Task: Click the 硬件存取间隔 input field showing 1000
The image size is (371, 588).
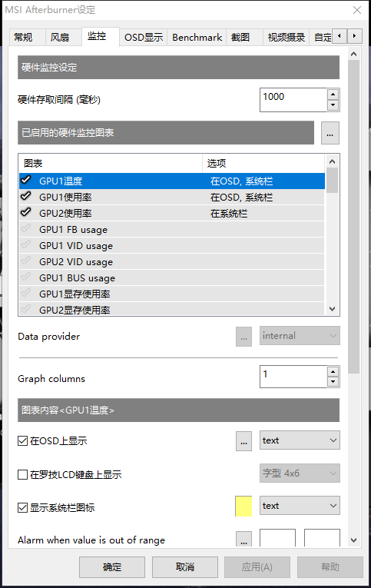Action: [293, 100]
